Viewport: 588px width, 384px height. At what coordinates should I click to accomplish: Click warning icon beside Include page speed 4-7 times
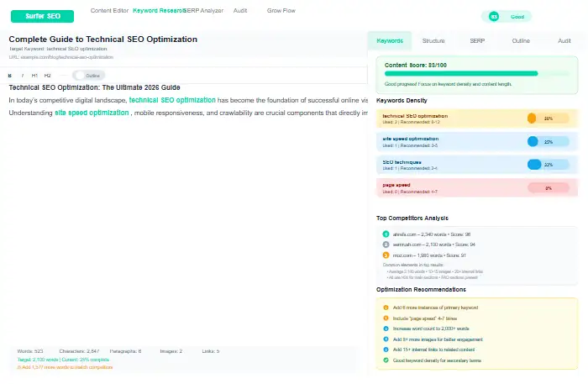[x=386, y=318]
